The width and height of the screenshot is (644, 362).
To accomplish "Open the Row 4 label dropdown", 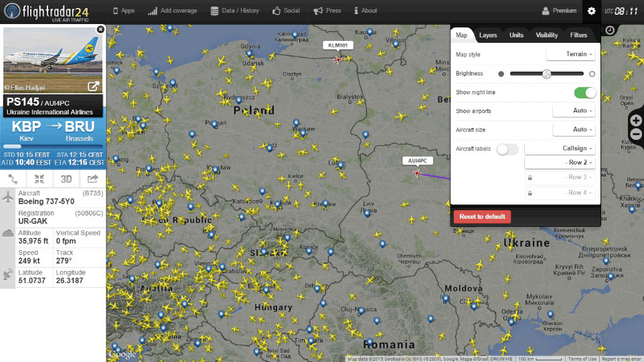I will click(x=560, y=193).
